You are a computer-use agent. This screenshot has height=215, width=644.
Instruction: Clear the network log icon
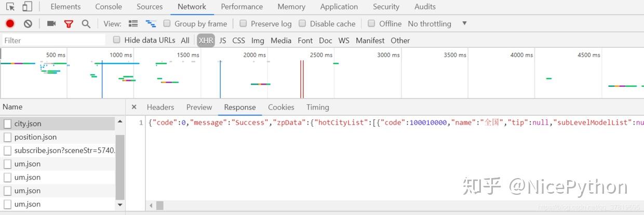[28, 23]
